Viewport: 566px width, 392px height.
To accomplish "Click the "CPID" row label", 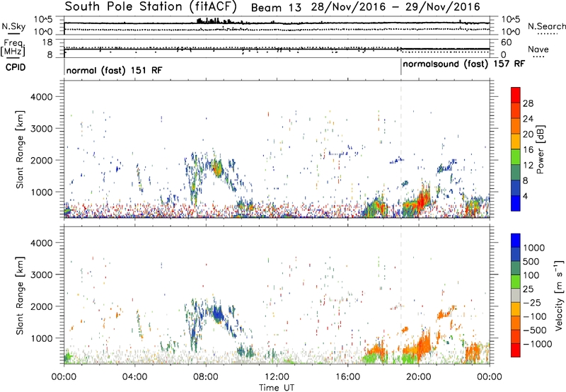I will pos(16,67).
